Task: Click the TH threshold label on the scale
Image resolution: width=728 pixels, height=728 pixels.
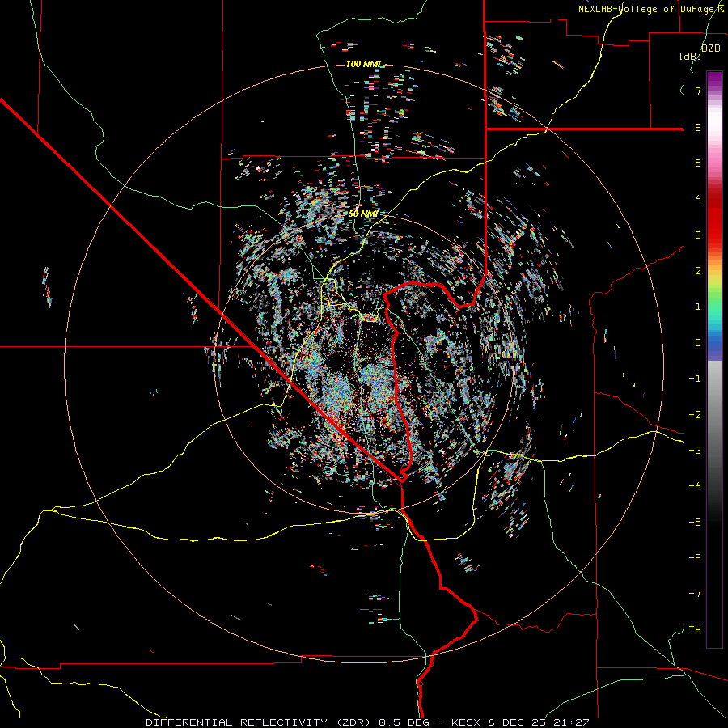Action: 695,630
